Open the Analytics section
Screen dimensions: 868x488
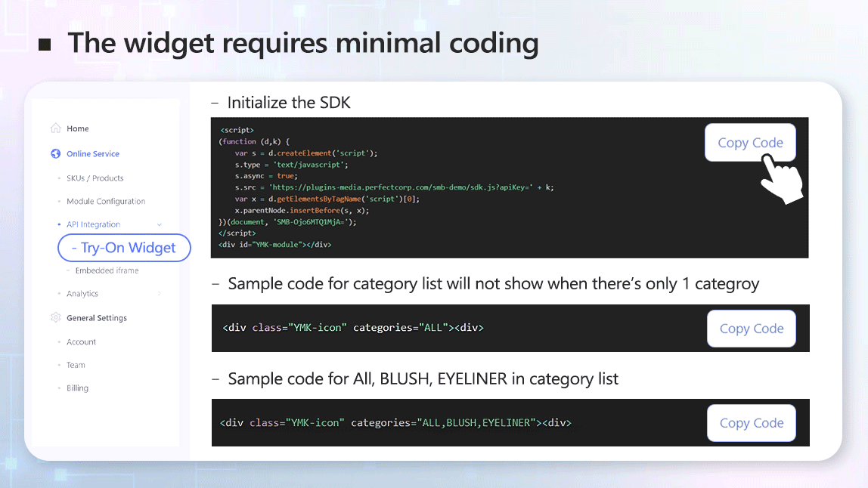coord(82,294)
